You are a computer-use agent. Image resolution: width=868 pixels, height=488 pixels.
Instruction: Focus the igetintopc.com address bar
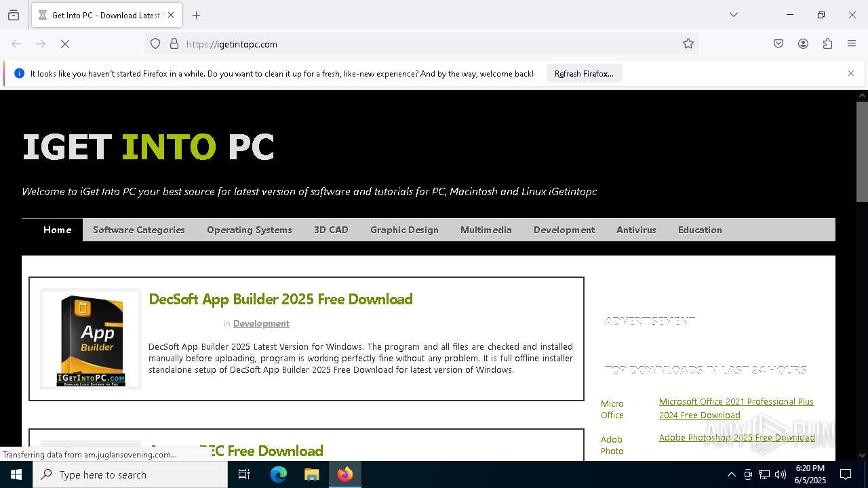pos(420,44)
